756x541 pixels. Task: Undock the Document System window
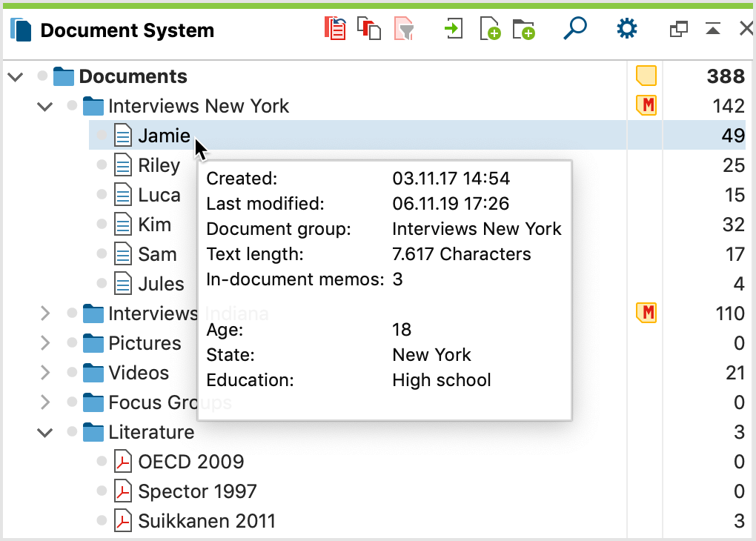coord(679,30)
